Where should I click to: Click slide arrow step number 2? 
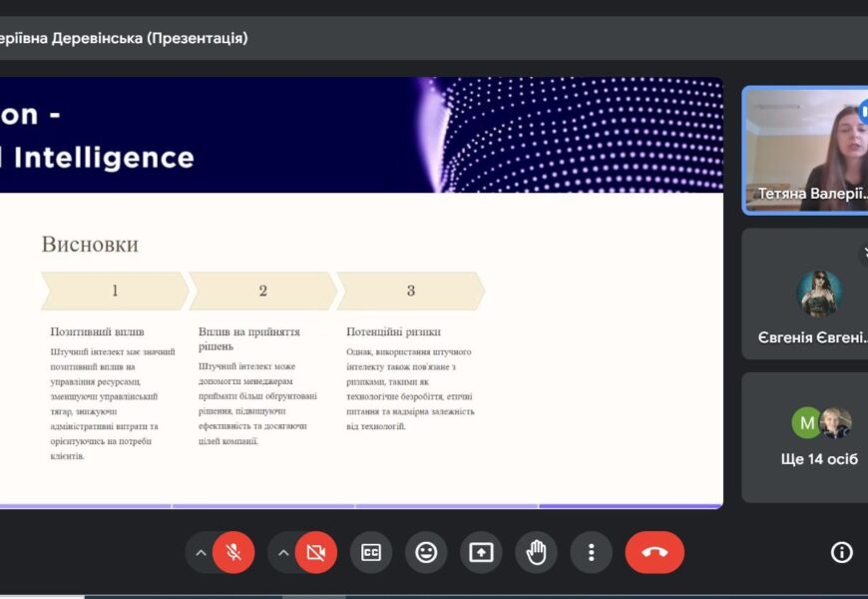pos(262,291)
